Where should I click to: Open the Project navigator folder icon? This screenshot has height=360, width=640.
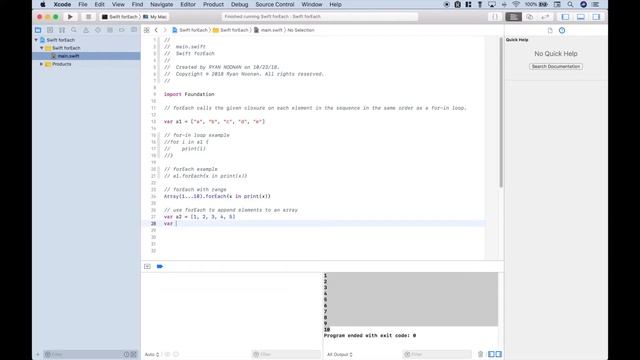click(x=38, y=30)
